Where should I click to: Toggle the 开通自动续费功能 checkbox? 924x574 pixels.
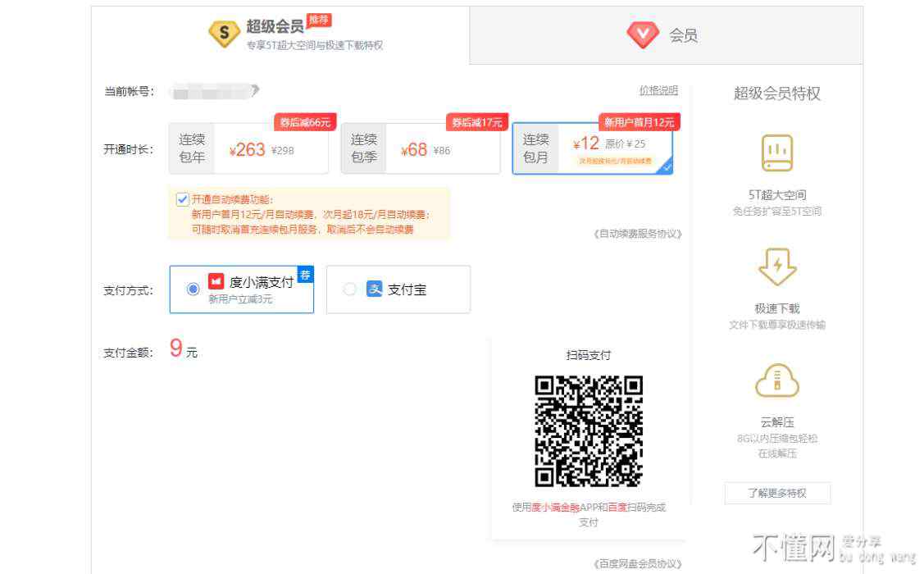182,200
